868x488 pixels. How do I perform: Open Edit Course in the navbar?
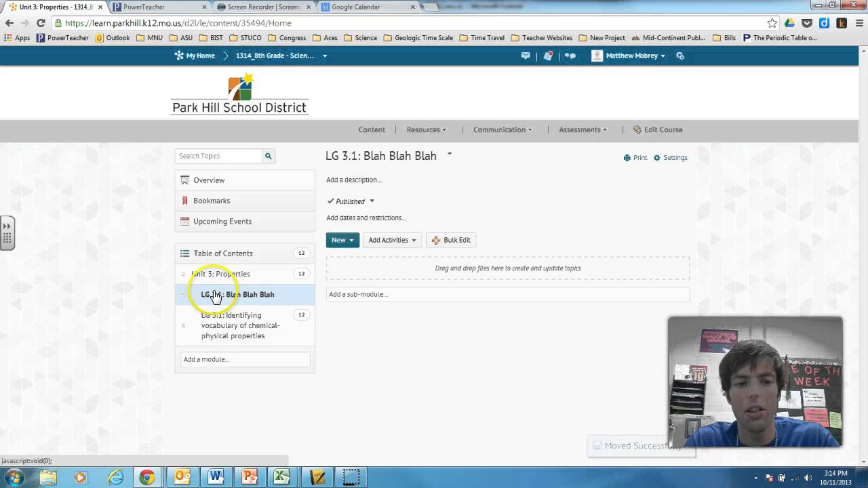tap(658, 129)
